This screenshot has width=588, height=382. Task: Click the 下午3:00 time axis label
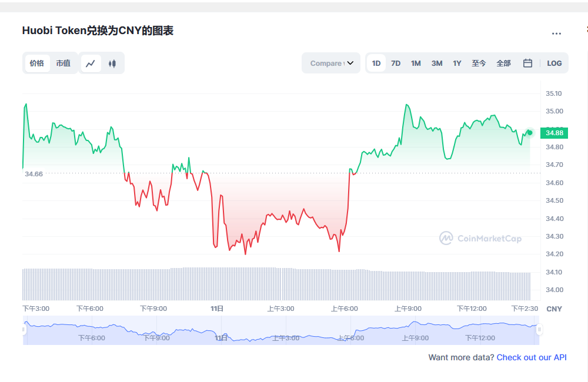36,309
